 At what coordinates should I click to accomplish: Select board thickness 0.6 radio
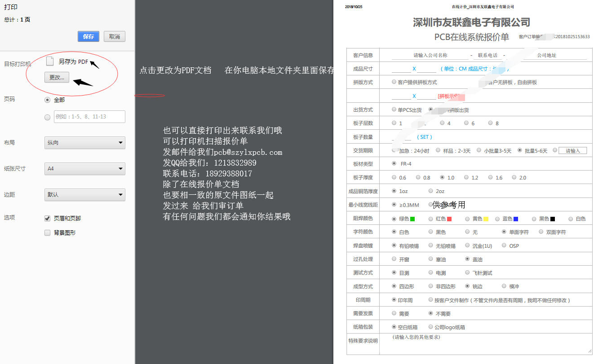(x=394, y=177)
